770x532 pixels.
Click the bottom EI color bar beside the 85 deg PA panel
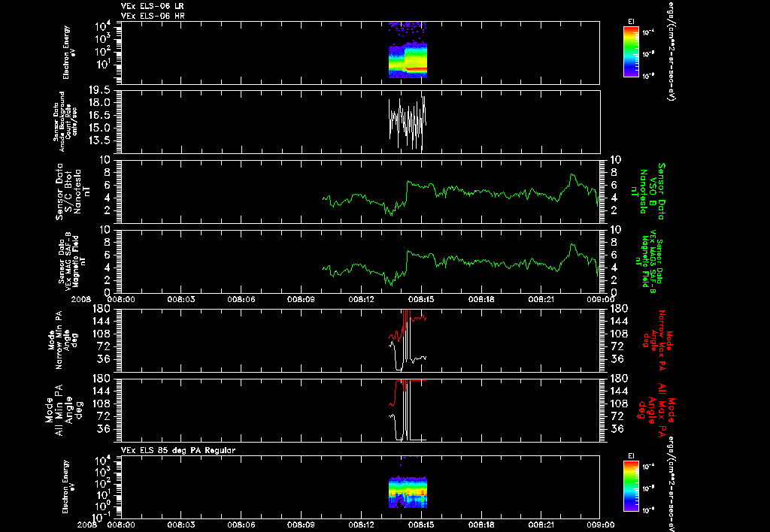631,486
